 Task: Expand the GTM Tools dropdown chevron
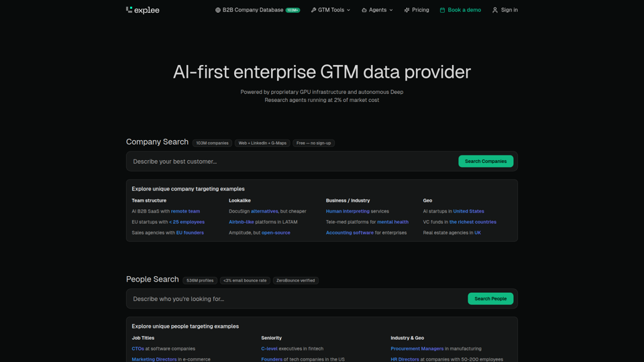(349, 10)
